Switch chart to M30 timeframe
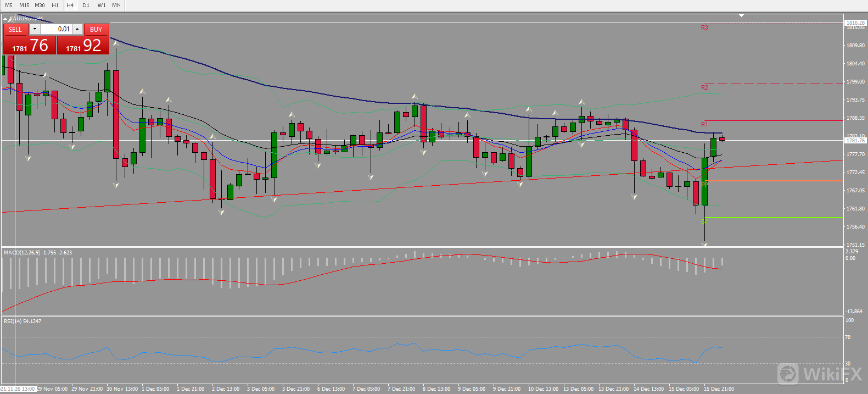The height and width of the screenshot is (394, 868). (x=40, y=5)
